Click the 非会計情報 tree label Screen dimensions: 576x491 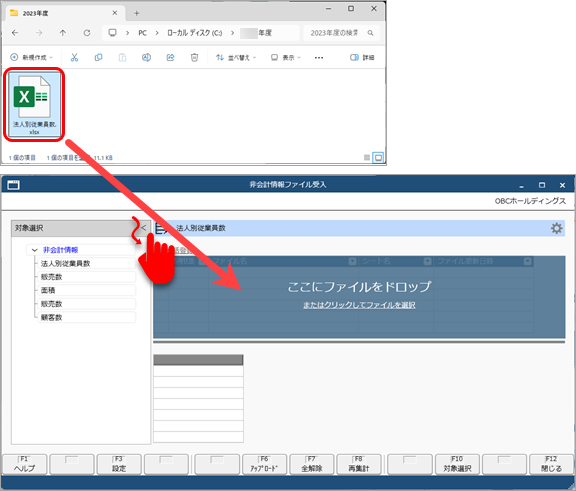pyautogui.click(x=61, y=250)
